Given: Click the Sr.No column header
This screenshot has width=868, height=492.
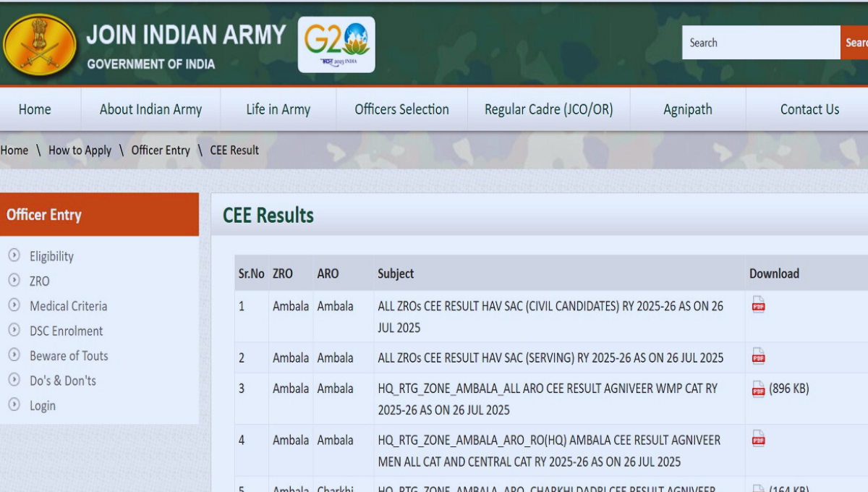Looking at the screenshot, I should pos(252,273).
